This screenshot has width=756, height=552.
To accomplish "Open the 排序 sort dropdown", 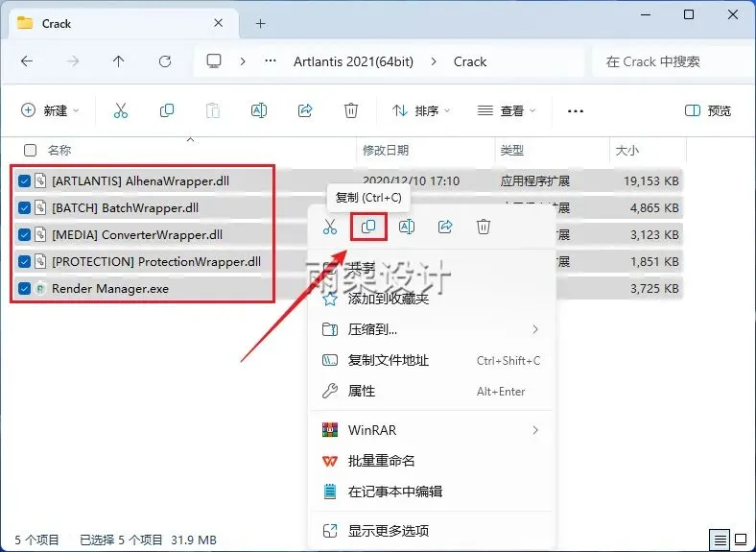I will tap(420, 111).
